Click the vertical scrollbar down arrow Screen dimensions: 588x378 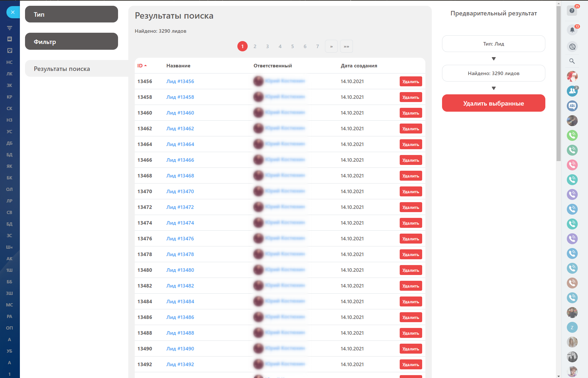tap(558, 376)
